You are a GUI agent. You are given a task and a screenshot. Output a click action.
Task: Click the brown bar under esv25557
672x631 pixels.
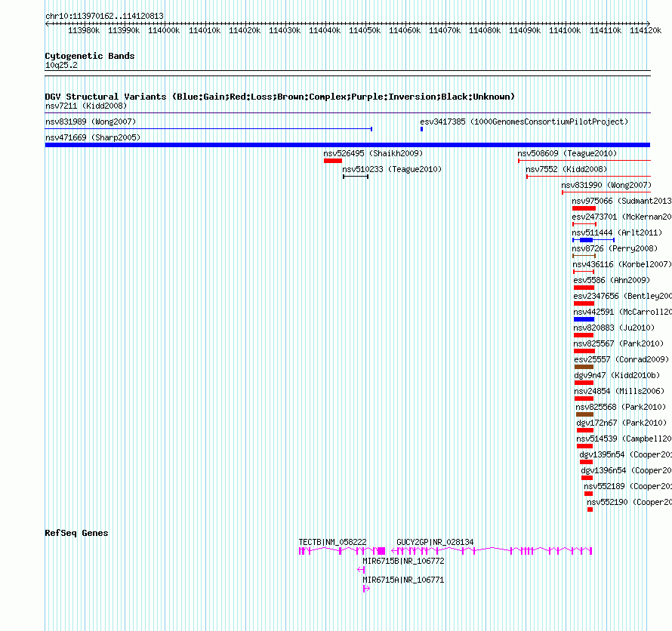584,367
